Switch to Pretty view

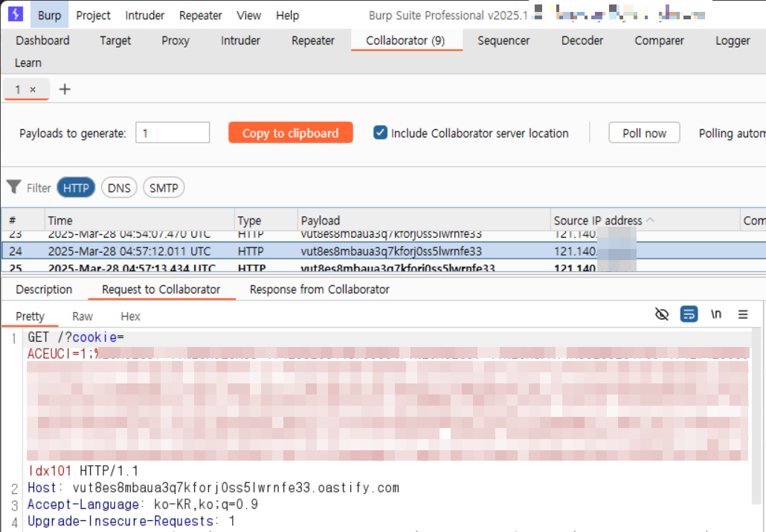[x=30, y=317]
